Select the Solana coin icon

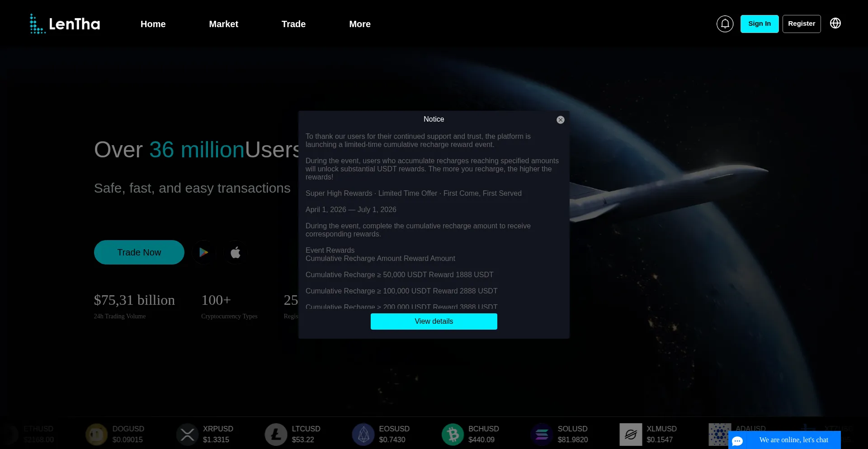(x=542, y=435)
